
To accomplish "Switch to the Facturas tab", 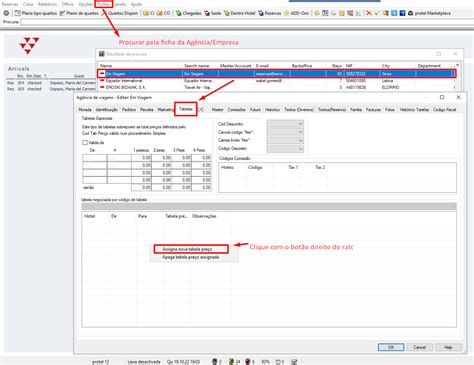I will coord(373,109).
